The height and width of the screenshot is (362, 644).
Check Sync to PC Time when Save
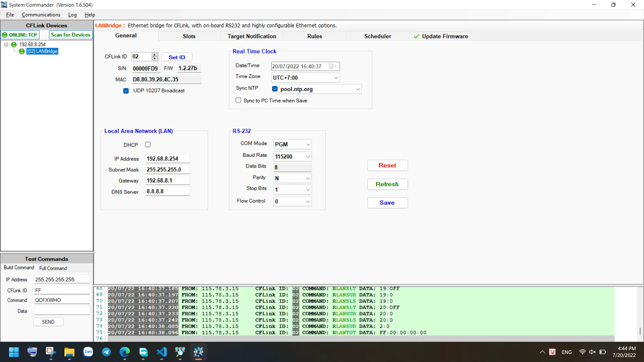pos(238,100)
